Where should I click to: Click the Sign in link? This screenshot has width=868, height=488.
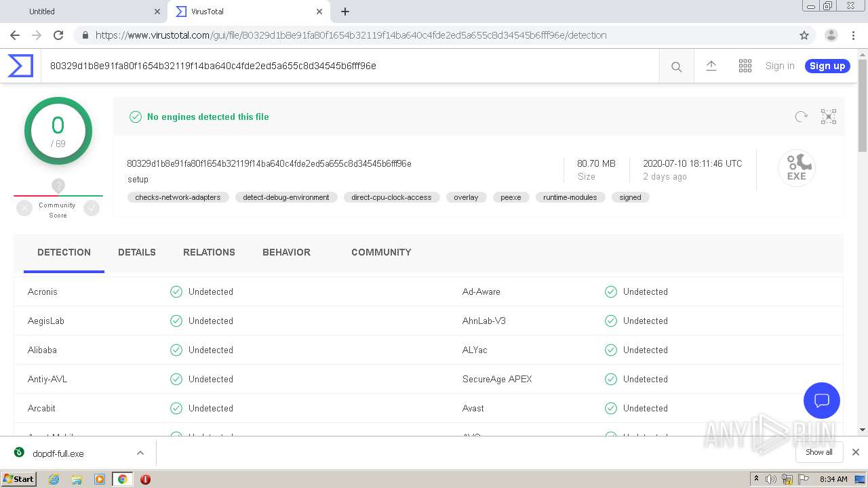click(780, 66)
